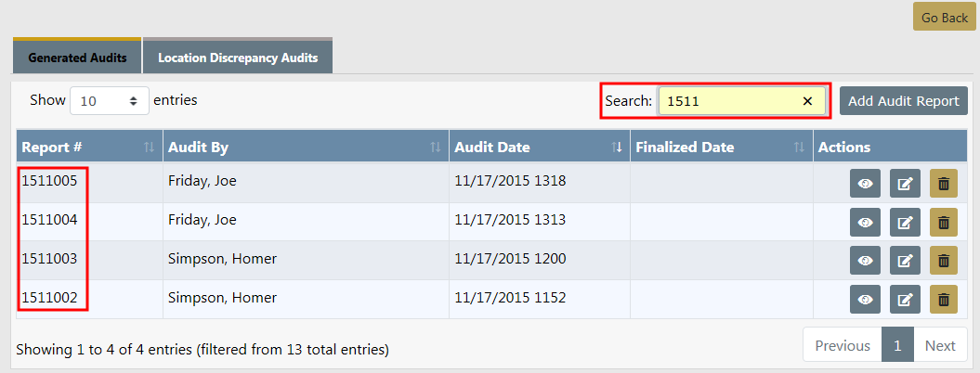
Task: View audit report 1511004
Action: pos(865,223)
